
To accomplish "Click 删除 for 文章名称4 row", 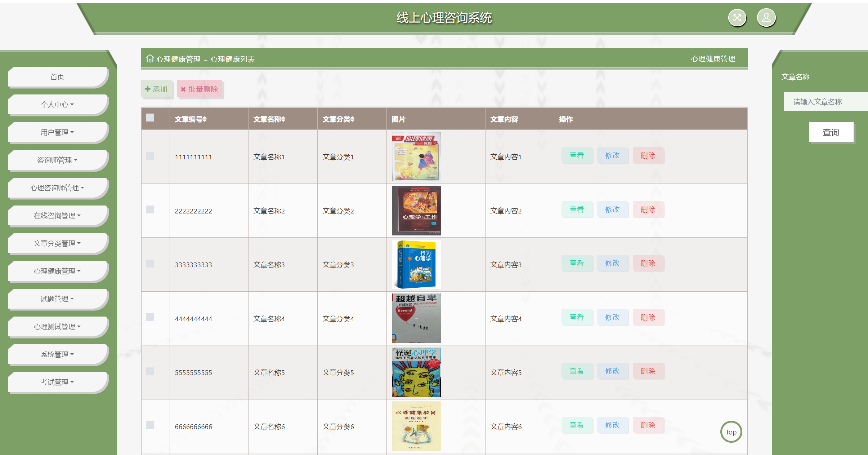I will pos(648,317).
